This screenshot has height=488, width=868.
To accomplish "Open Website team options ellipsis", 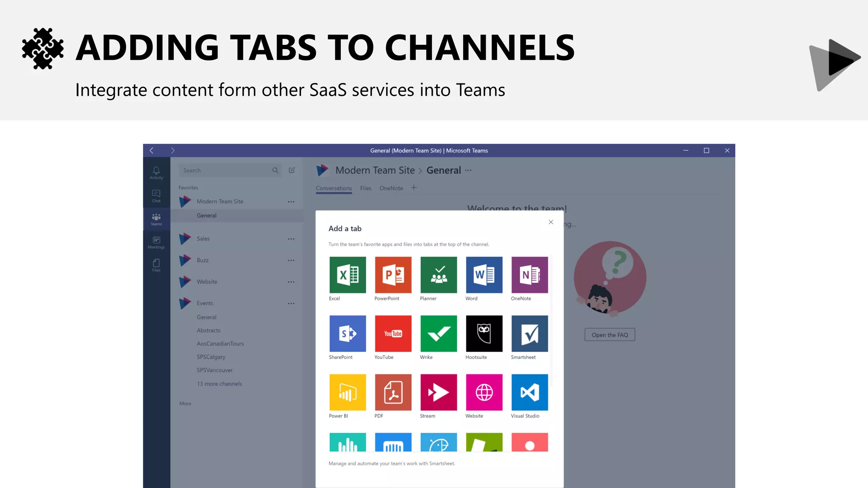I will [291, 282].
